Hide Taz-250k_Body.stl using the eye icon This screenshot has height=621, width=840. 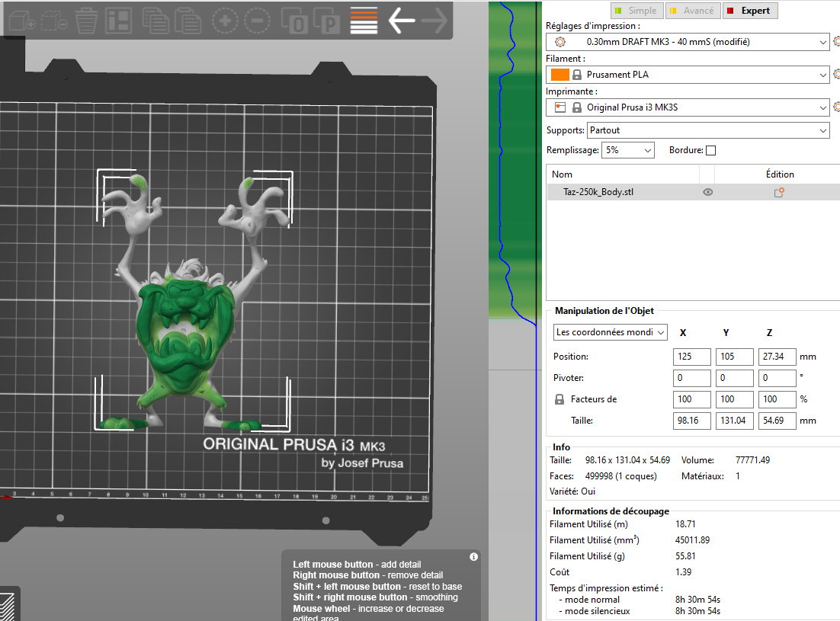point(707,193)
